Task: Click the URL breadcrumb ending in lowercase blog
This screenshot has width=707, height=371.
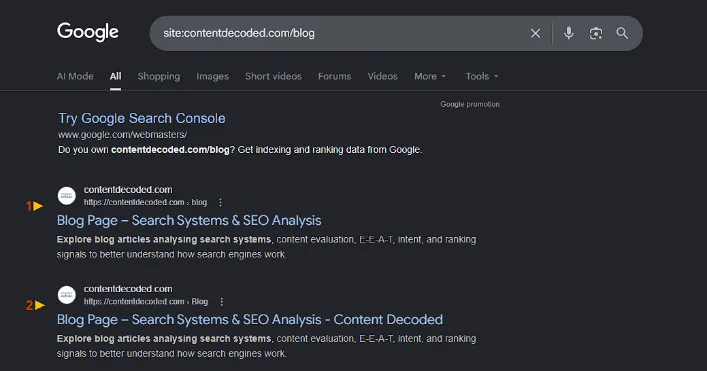Action: tap(145, 202)
